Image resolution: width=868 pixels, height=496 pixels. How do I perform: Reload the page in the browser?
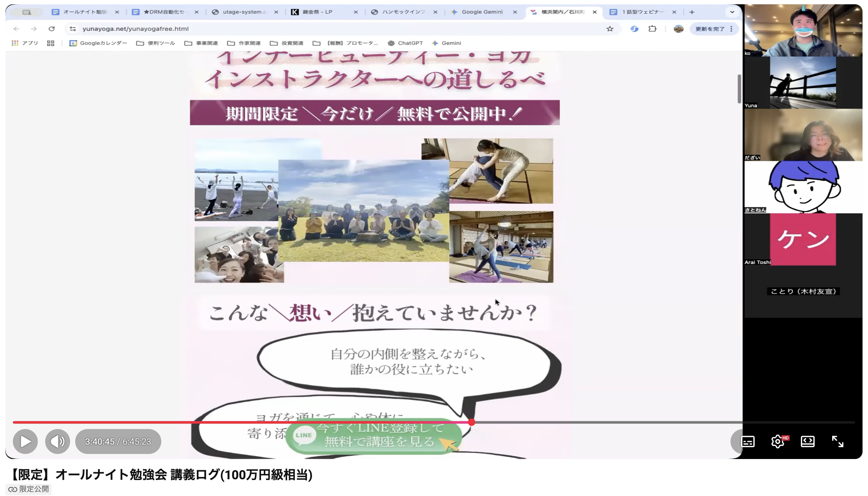[x=51, y=29]
